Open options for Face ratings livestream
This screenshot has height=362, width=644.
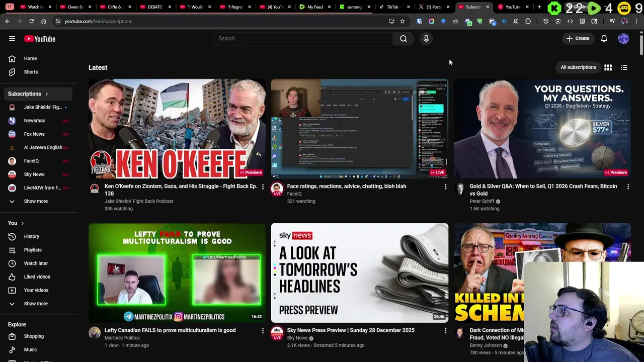pyautogui.click(x=445, y=187)
